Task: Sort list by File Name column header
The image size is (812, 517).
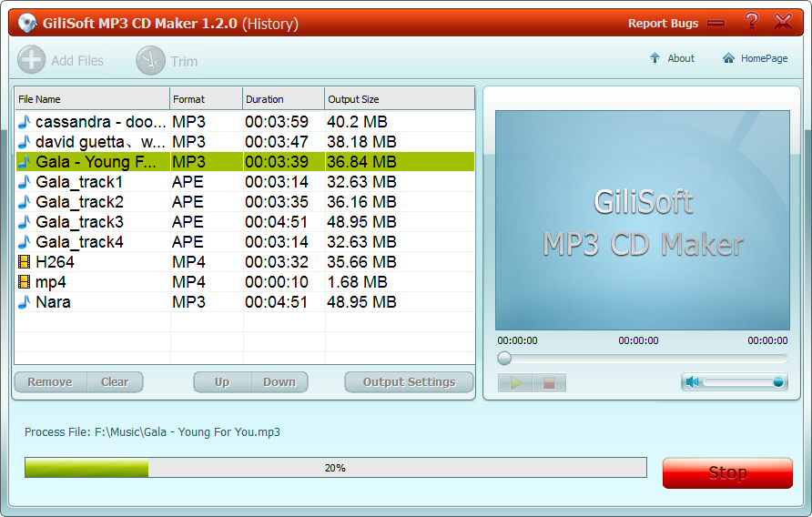Action: pos(91,99)
